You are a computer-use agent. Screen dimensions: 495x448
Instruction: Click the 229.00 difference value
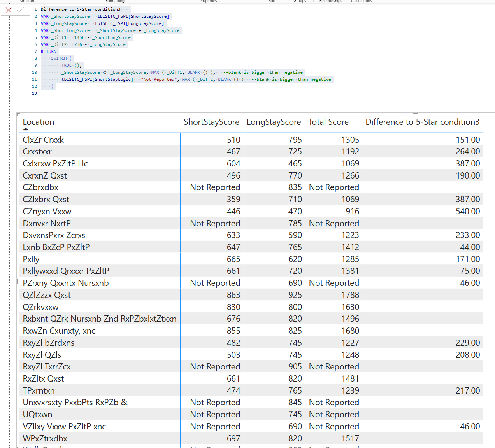(468, 343)
